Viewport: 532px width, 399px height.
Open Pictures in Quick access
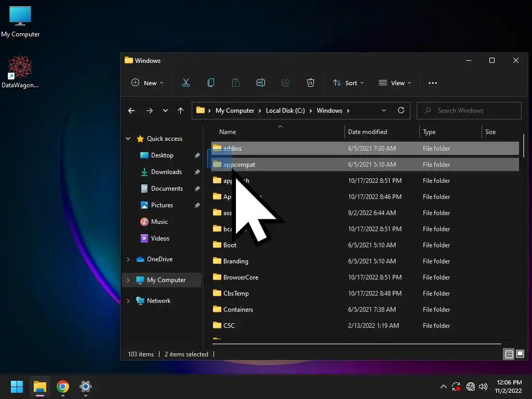162,205
